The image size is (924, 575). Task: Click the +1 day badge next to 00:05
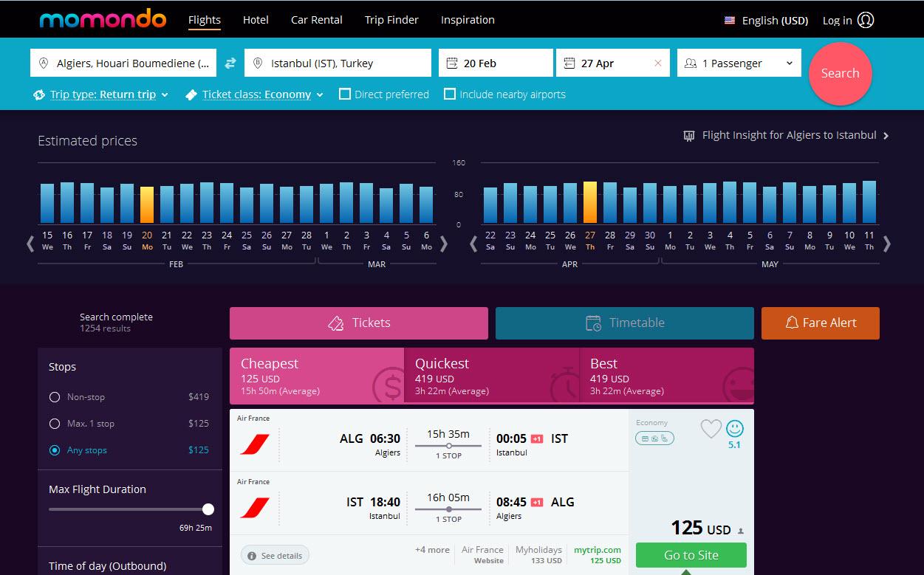[537, 438]
